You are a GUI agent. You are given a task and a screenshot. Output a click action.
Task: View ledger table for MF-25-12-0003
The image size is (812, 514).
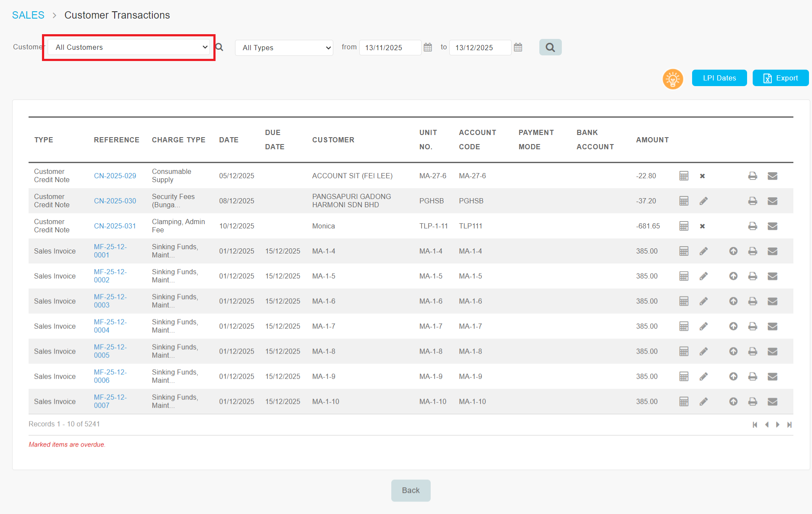683,301
